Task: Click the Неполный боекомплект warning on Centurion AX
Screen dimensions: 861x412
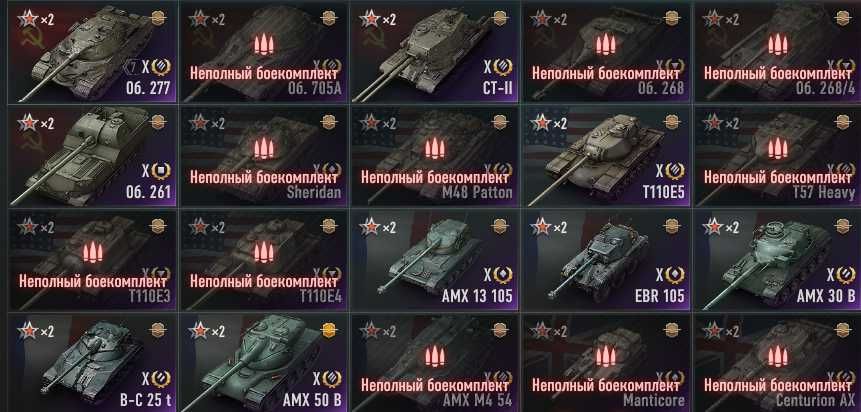Action: (x=778, y=385)
